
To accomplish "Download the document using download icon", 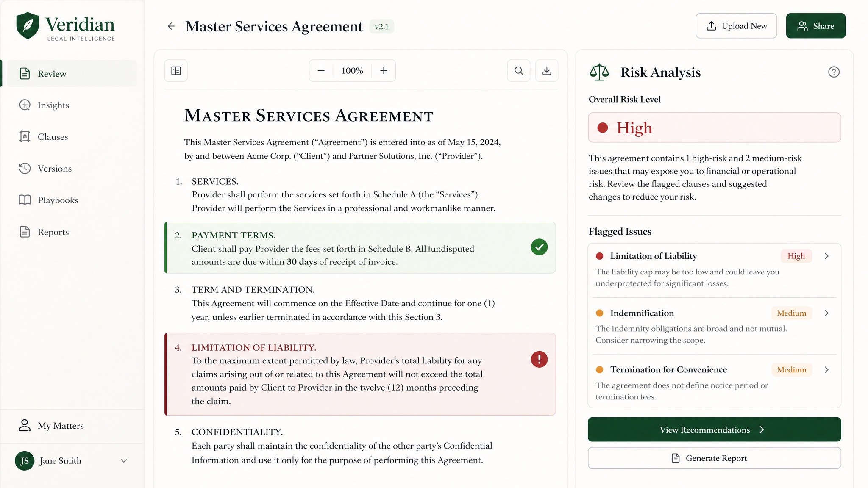I will coord(547,71).
